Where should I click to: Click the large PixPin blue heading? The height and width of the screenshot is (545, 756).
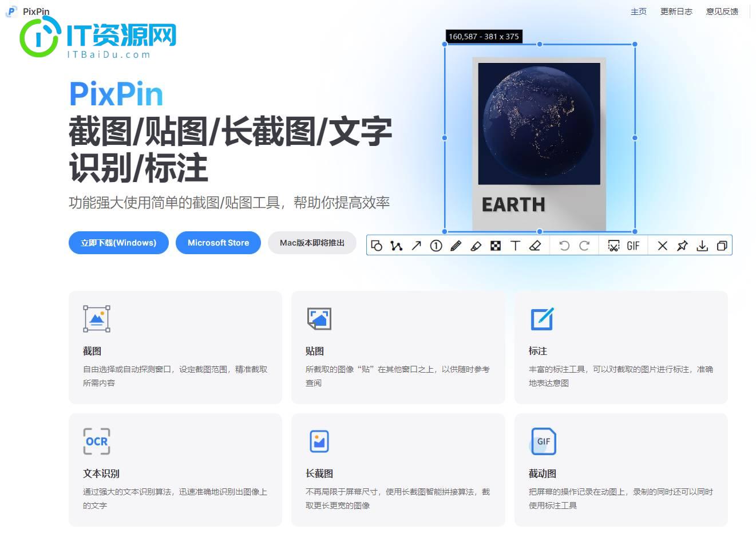pyautogui.click(x=116, y=94)
